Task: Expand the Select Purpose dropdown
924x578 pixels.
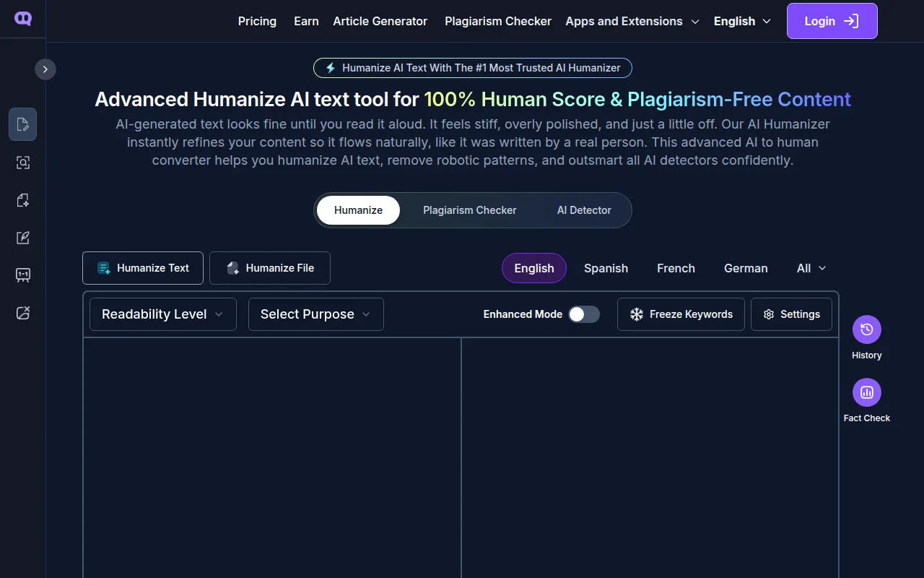Action: click(x=315, y=314)
